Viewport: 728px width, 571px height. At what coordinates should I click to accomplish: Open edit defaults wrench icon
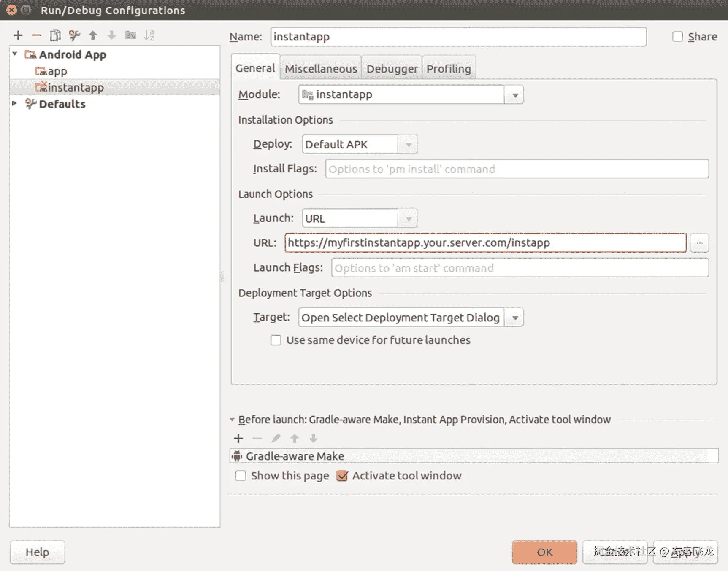click(74, 35)
